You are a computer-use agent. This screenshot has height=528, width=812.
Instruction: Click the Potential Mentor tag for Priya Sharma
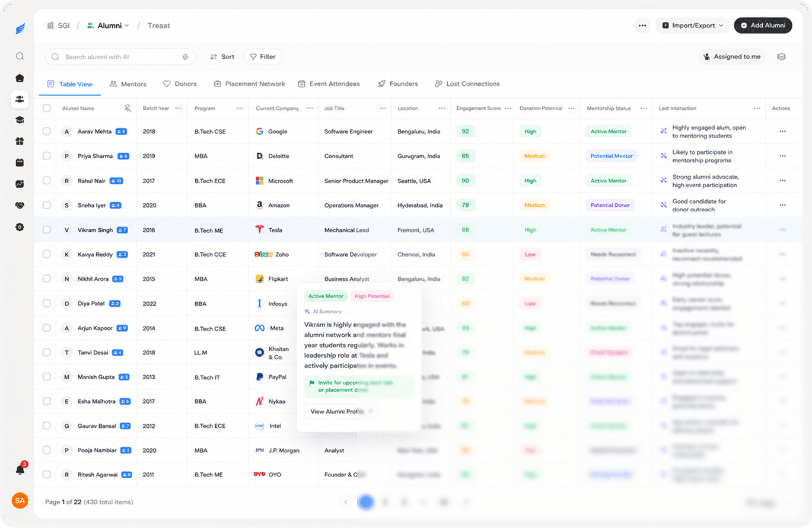click(612, 156)
